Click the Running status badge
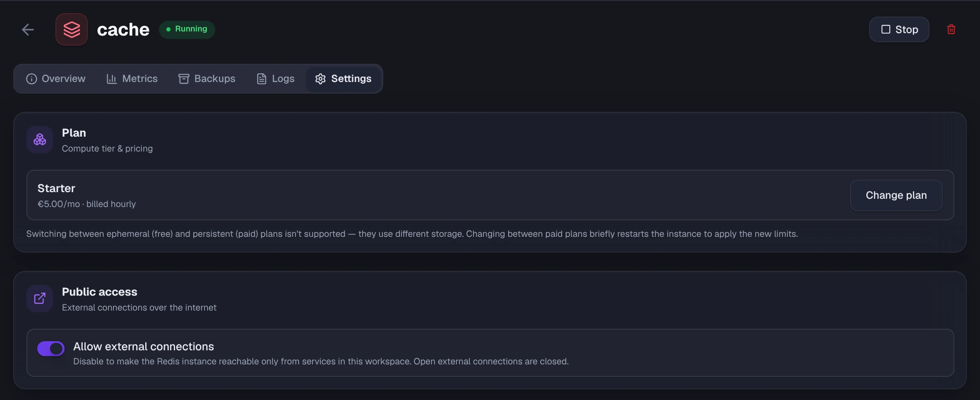 pyautogui.click(x=187, y=29)
